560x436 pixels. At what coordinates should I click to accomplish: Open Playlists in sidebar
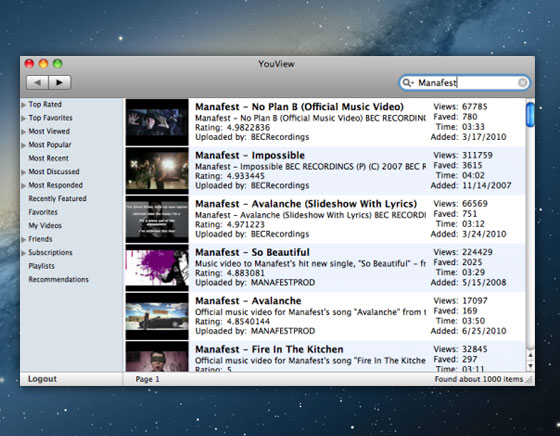(41, 266)
